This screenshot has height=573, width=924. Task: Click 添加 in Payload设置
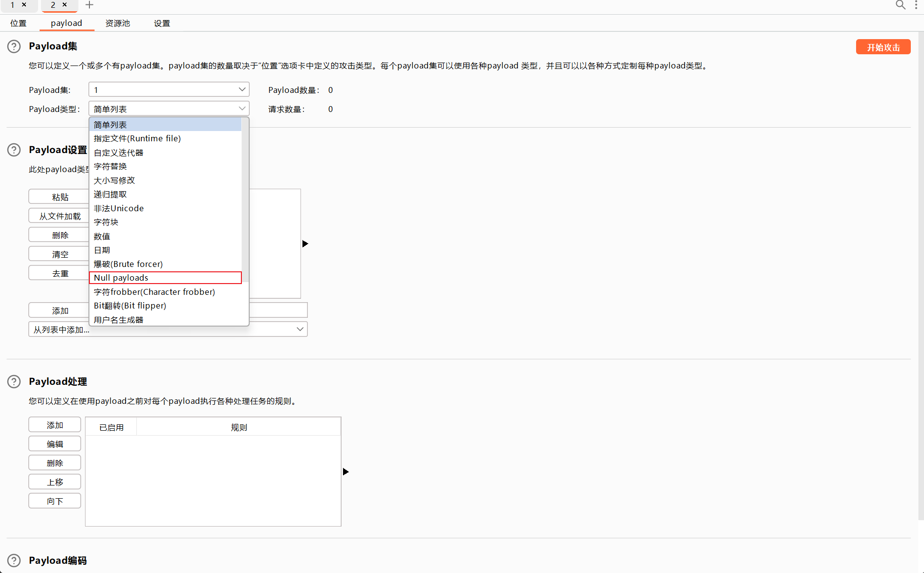click(59, 310)
